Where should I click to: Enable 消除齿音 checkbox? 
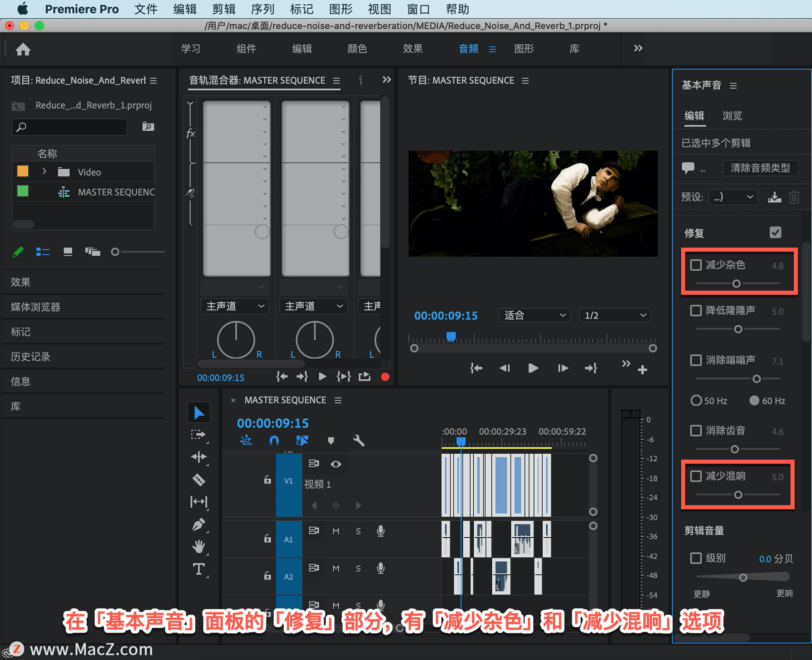[695, 431]
